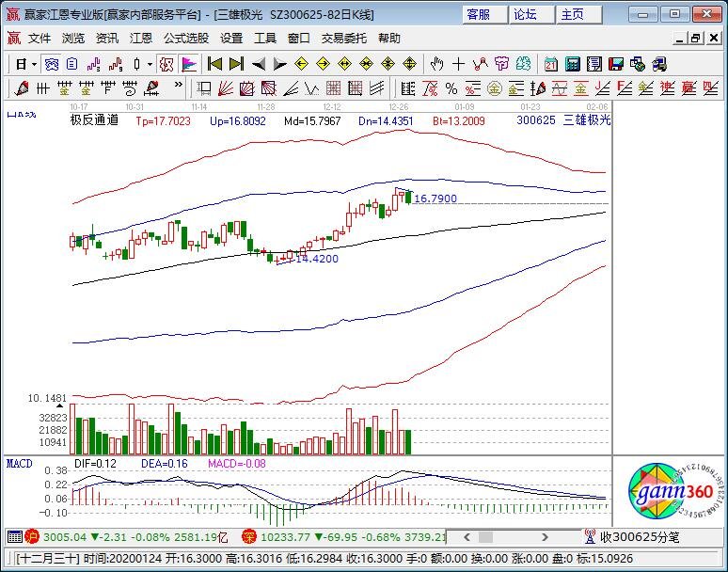Select the candlestick chart icon

coord(137,64)
